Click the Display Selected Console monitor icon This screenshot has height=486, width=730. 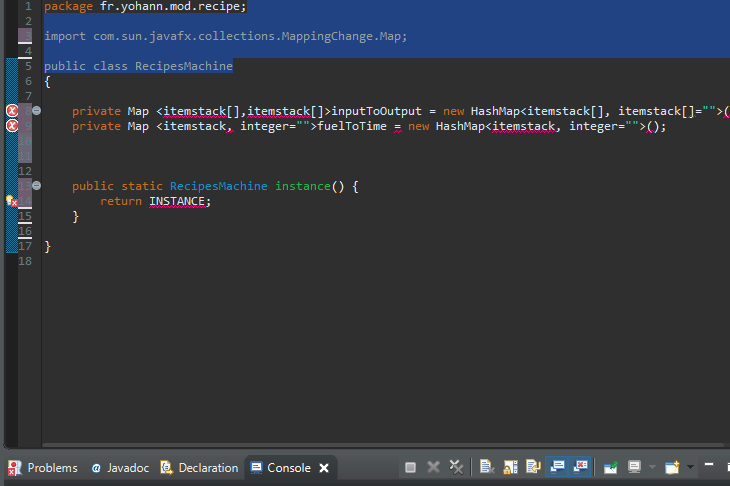635,467
